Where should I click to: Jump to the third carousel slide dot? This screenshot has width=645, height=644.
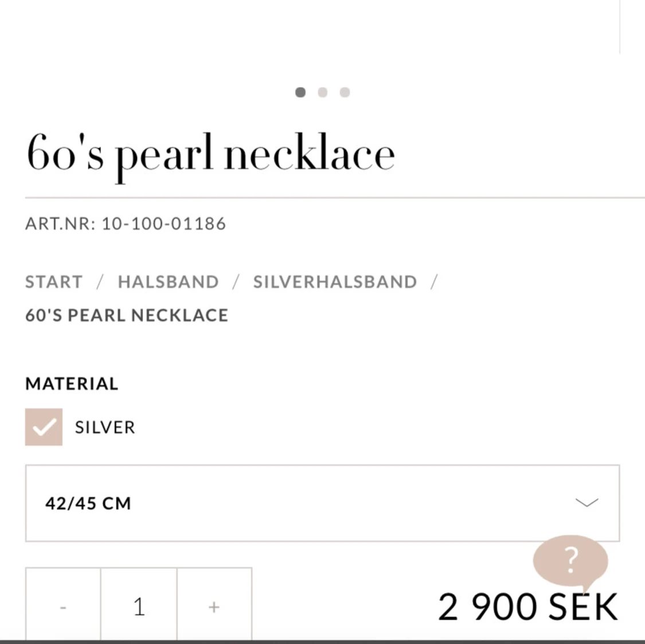coord(345,92)
